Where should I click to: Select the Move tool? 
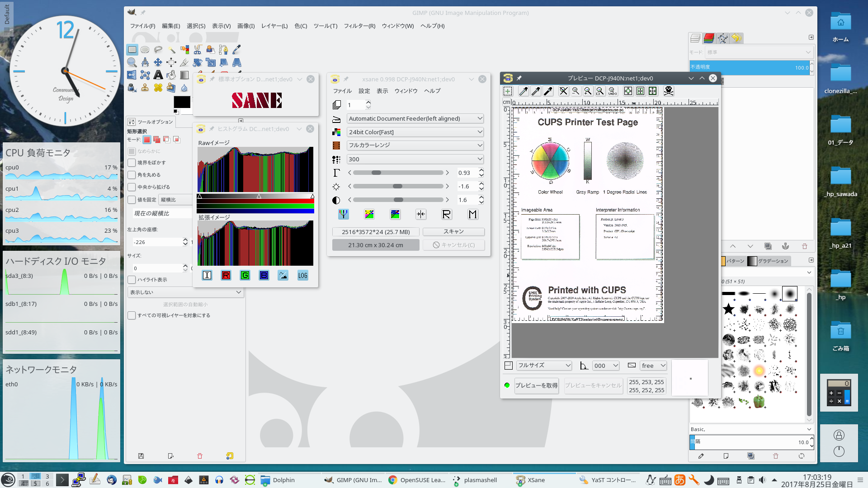[158, 62]
